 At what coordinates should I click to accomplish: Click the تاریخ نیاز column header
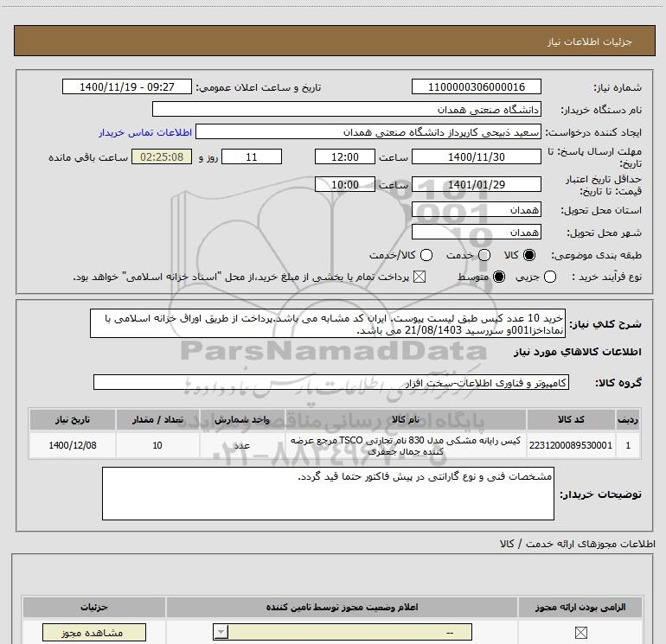(72, 419)
